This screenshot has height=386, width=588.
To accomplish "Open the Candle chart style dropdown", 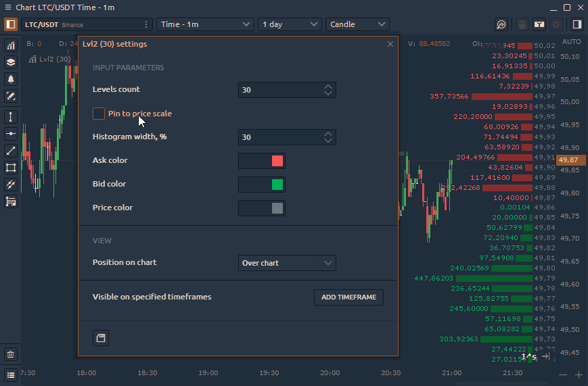I will point(357,24).
